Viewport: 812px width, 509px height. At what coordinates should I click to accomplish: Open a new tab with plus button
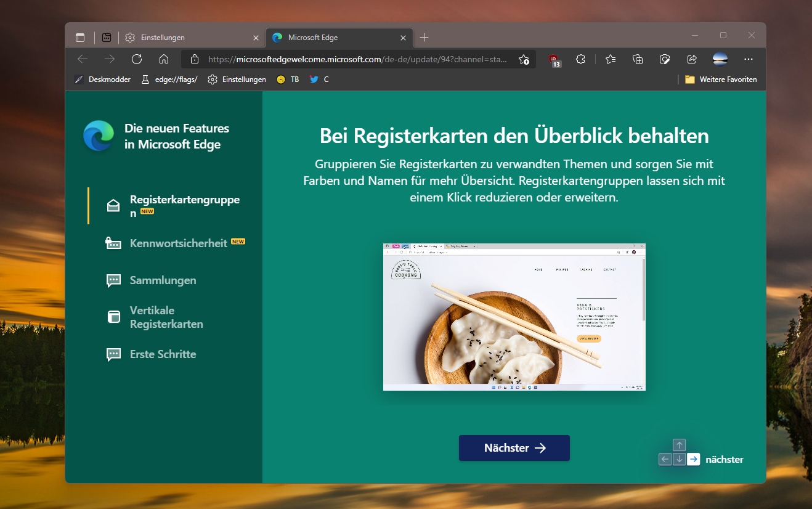(424, 38)
